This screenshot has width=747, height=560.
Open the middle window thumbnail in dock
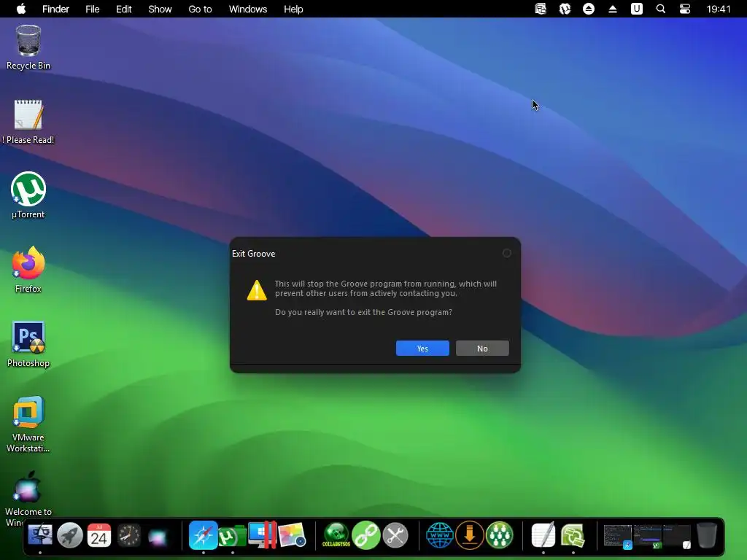[x=648, y=536]
